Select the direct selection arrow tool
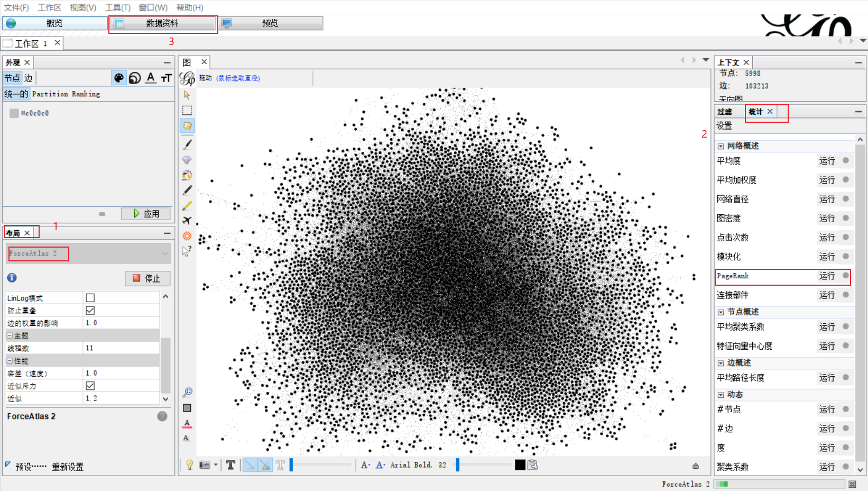 (x=187, y=95)
